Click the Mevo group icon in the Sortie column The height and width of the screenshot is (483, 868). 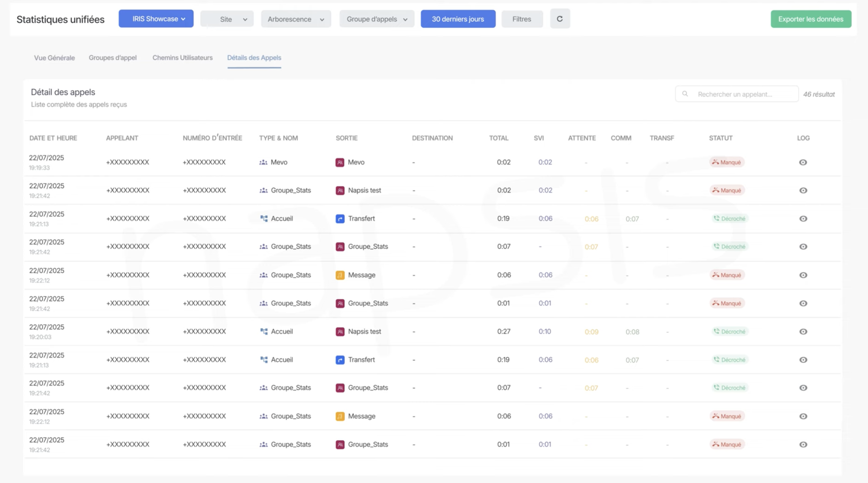[x=340, y=162]
